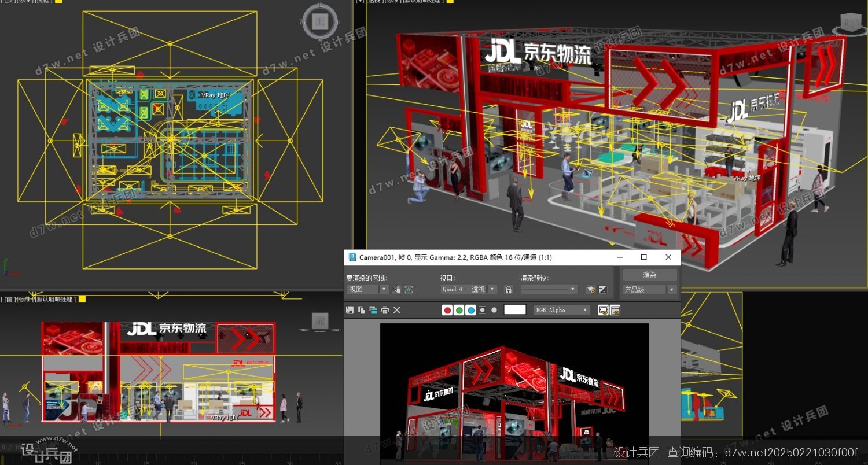Copy the rendered image to the clipboard

361,310
